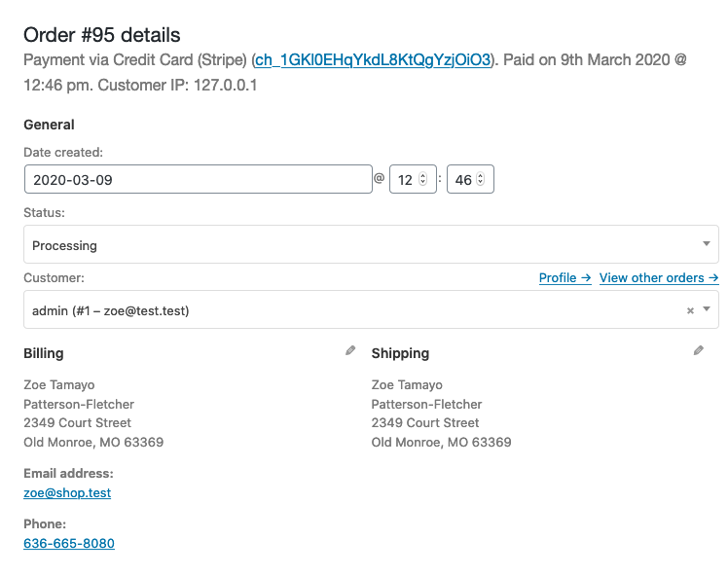
Task: Click the Billing section heading
Action: (44, 353)
